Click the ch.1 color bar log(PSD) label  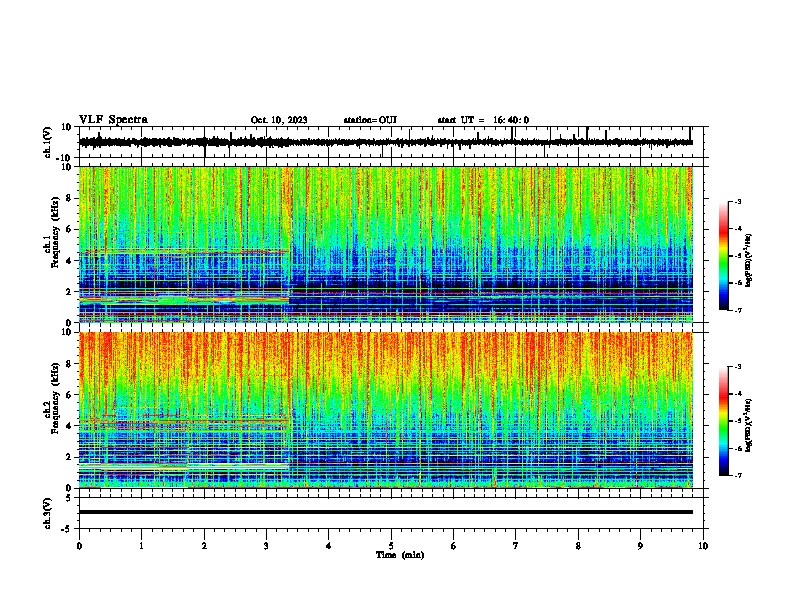[x=749, y=260]
